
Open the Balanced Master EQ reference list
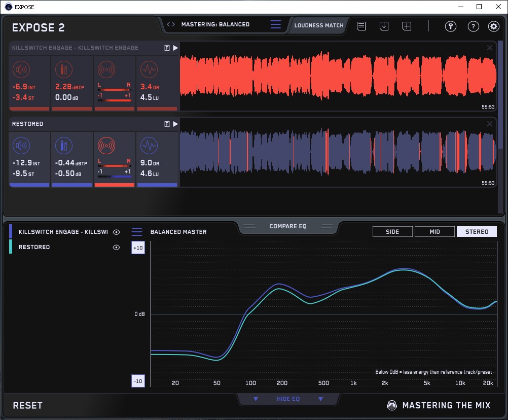pos(137,232)
